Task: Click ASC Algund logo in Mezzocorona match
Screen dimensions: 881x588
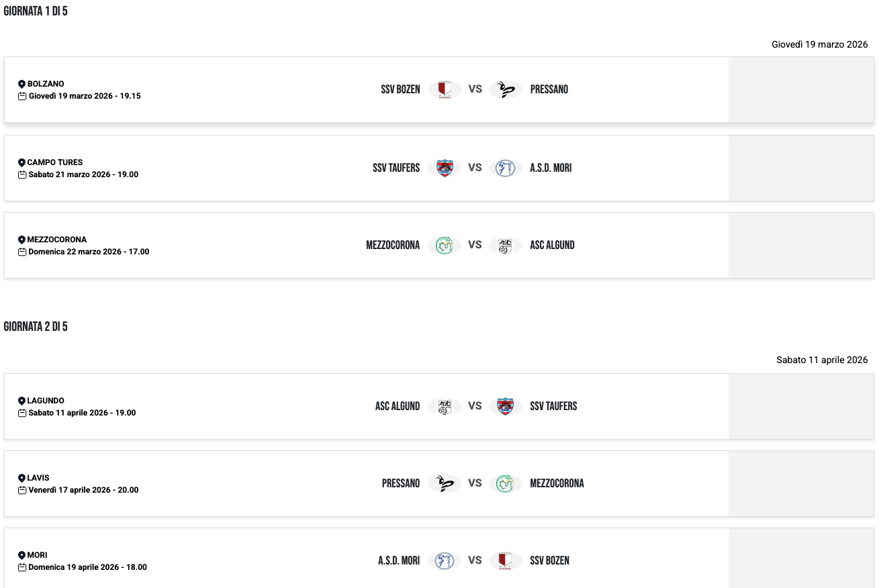Action: (x=506, y=245)
